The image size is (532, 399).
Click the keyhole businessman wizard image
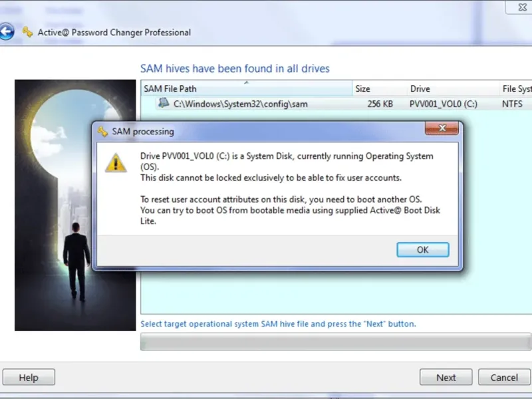75,205
